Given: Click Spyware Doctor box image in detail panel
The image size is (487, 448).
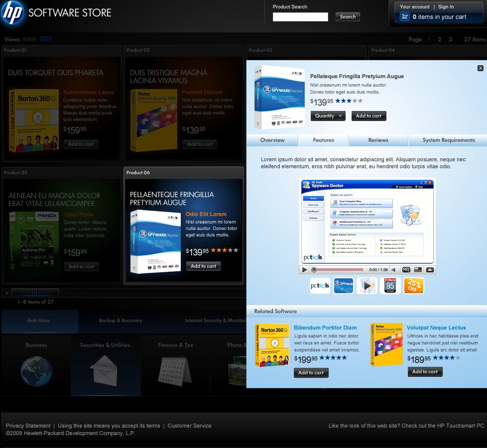Looking at the screenshot, I should 279,97.
